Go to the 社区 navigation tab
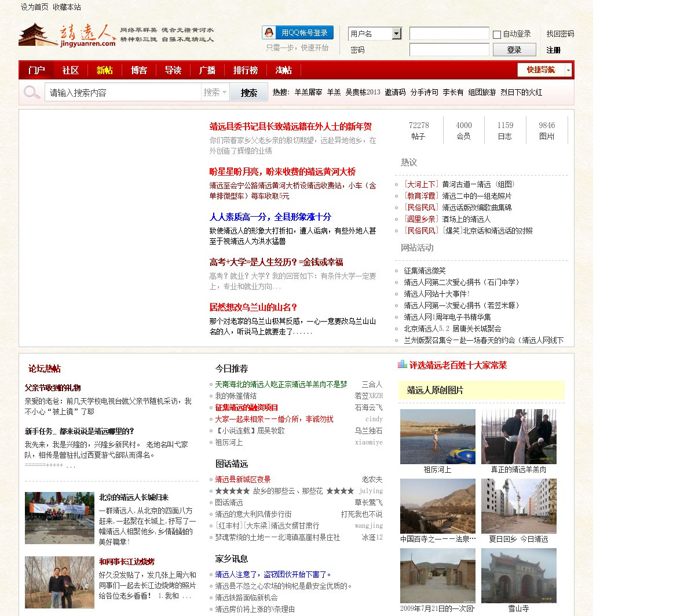Screen dimensions: 695x616 (x=70, y=70)
